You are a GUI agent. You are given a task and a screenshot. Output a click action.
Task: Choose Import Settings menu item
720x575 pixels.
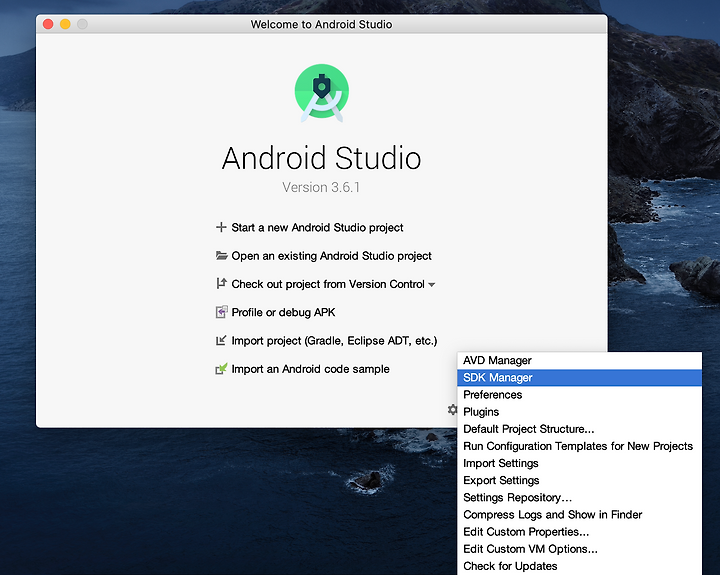pos(579,463)
